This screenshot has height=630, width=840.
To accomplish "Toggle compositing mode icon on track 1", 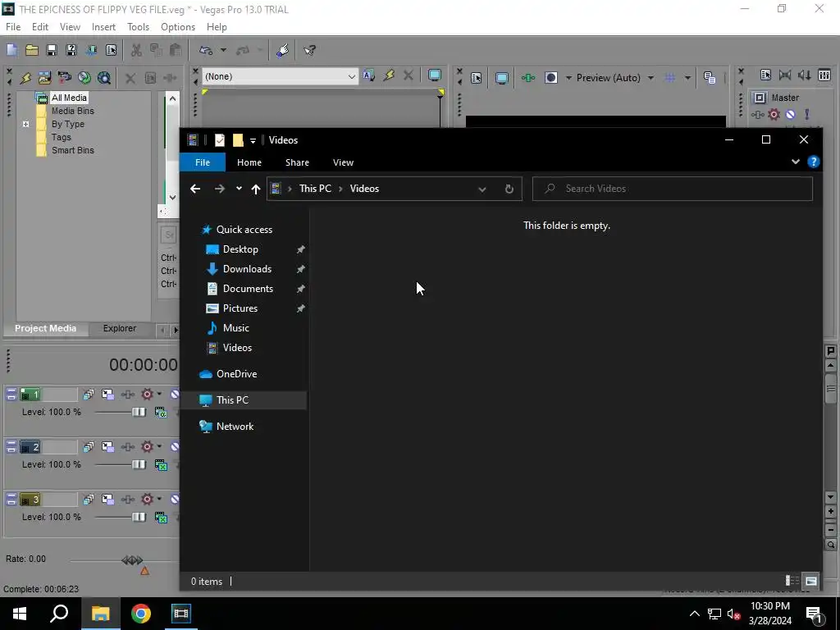I will (161, 413).
